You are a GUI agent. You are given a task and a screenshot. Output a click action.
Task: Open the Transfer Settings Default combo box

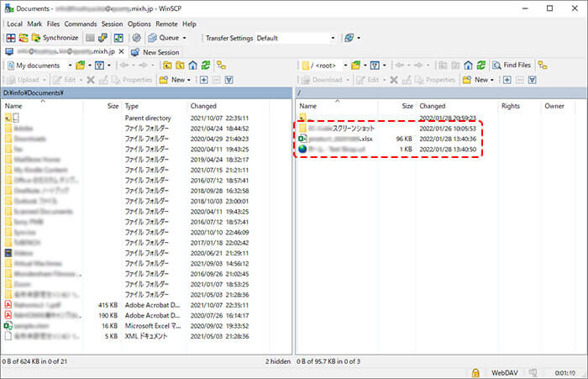click(296, 38)
